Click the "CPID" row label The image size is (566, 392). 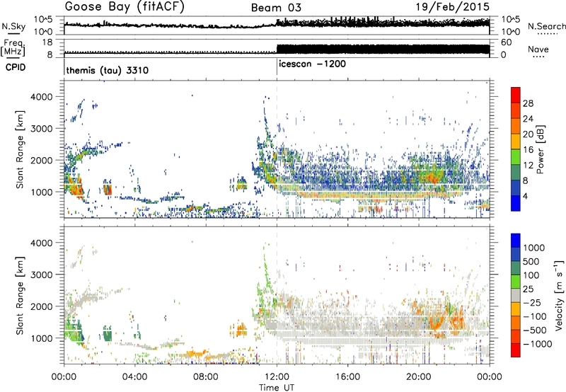click(x=15, y=67)
